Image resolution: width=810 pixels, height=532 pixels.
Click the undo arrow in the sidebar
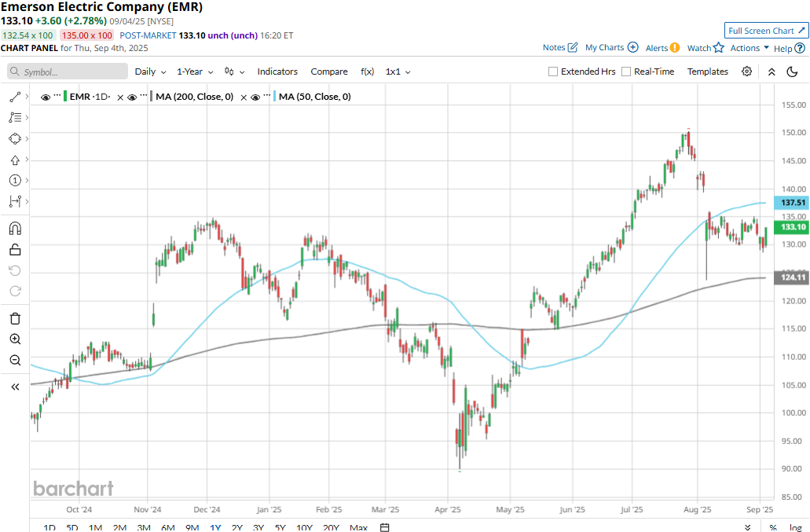coord(15,270)
